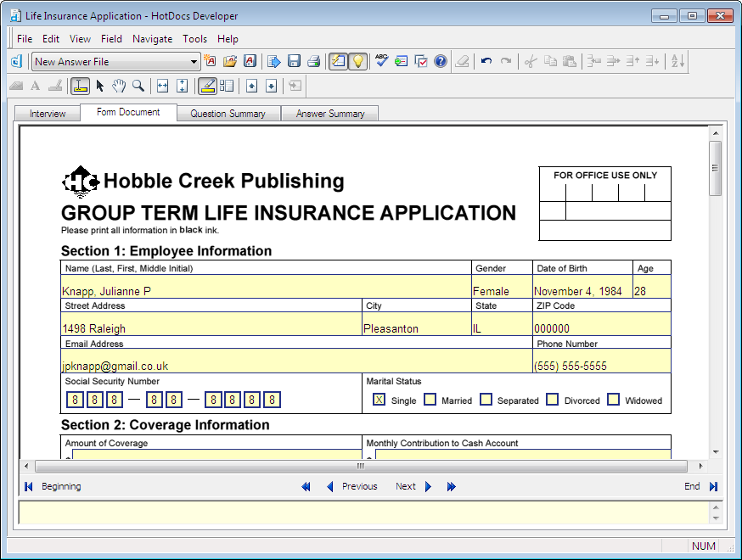This screenshot has width=742, height=560.
Task: Click the thumbnails page layout icon
Action: tap(227, 86)
